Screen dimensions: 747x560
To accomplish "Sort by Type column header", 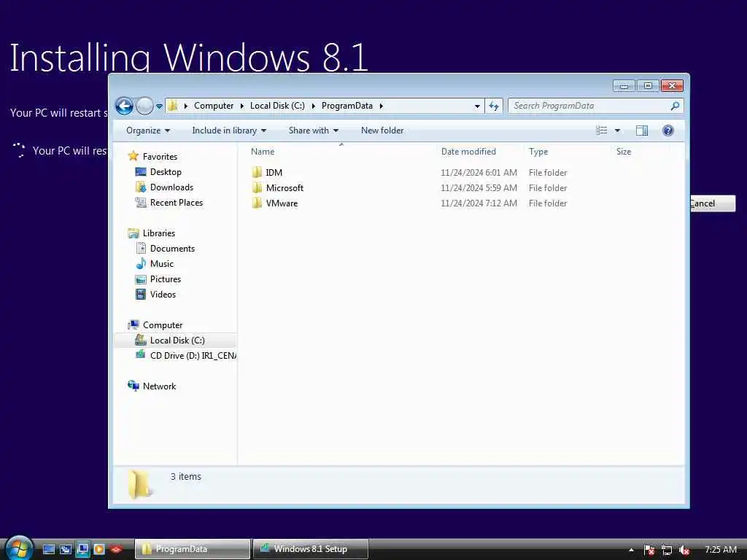I will coord(538,152).
